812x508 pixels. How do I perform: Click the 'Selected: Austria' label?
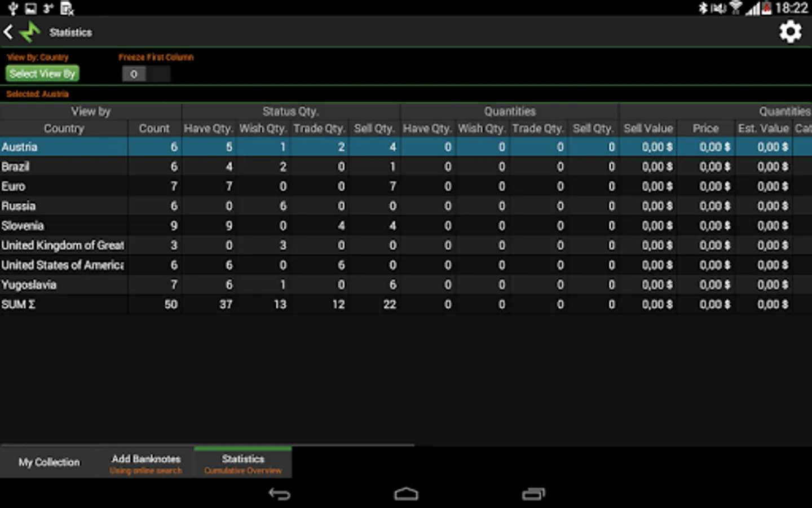(37, 94)
